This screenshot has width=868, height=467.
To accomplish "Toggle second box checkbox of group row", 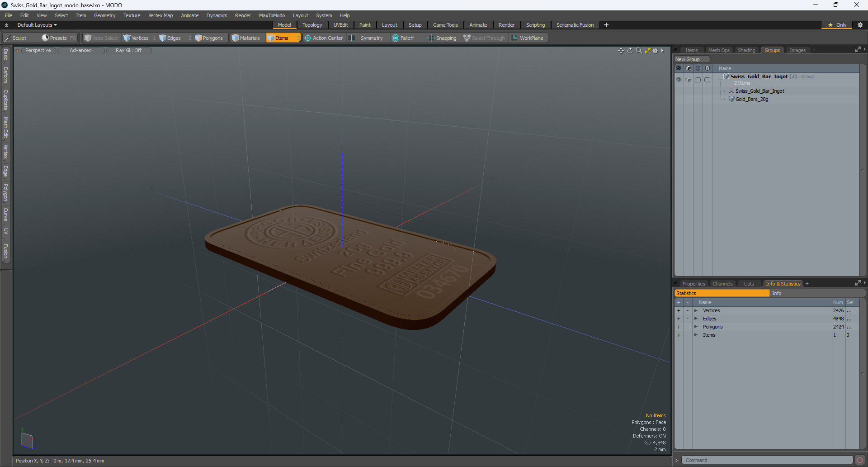I will [708, 80].
